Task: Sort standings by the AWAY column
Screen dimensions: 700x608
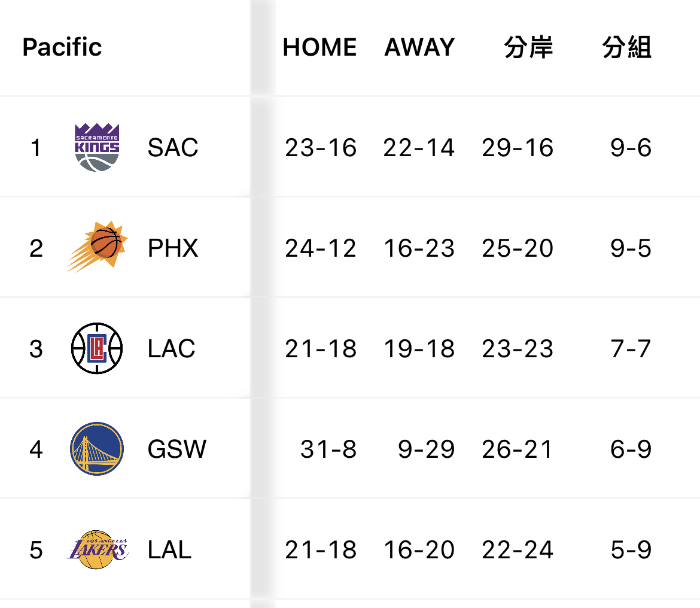Action: coord(419,47)
